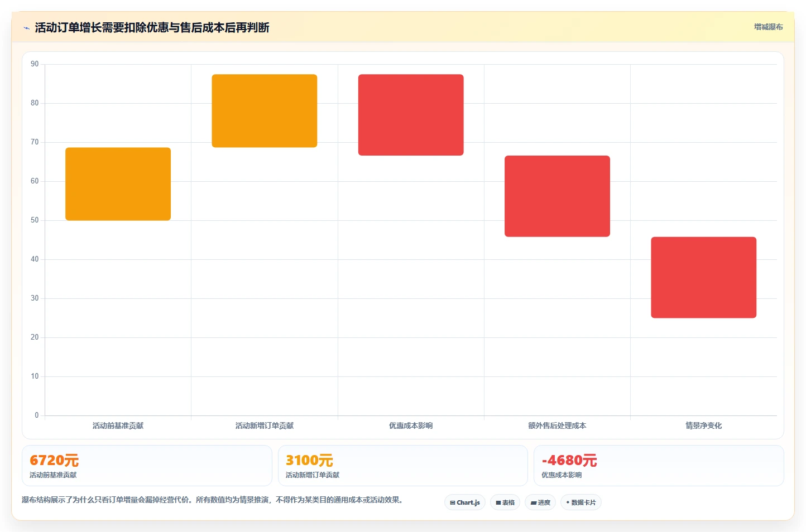The height and width of the screenshot is (532, 806).
Task: Click the y-axis value 50
Action: click(x=35, y=220)
